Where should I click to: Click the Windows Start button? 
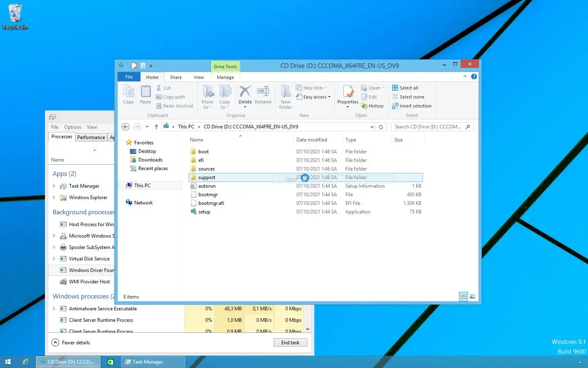[8, 362]
